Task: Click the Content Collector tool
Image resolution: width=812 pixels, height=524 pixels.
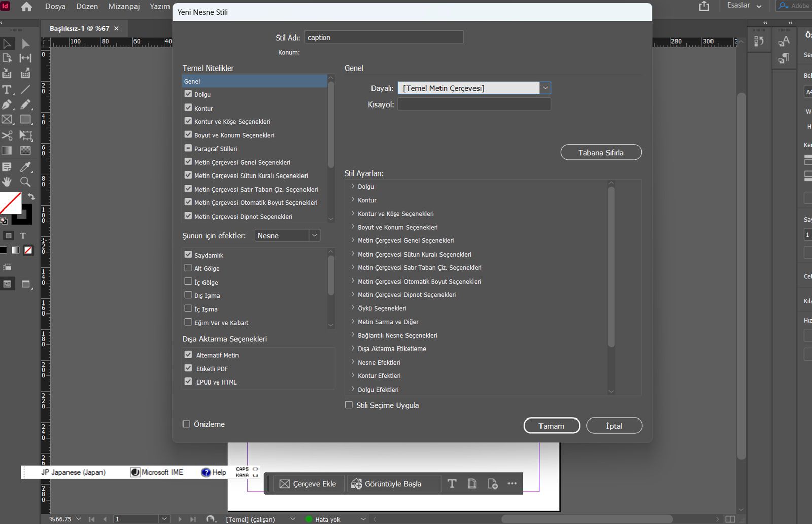Action: click(x=7, y=74)
